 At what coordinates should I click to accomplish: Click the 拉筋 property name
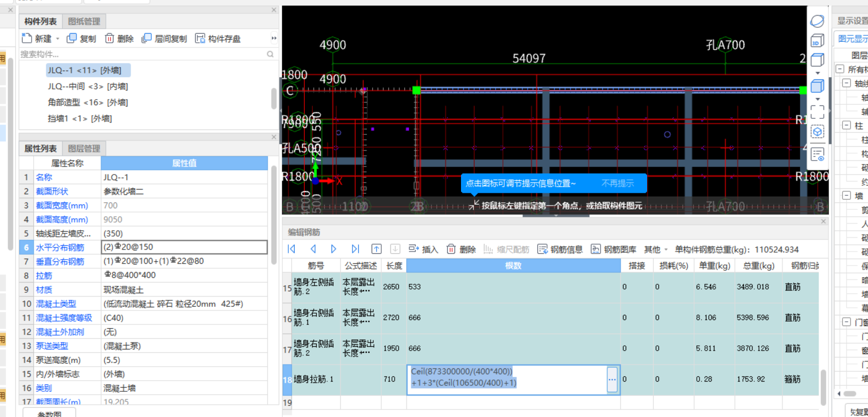[44, 275]
